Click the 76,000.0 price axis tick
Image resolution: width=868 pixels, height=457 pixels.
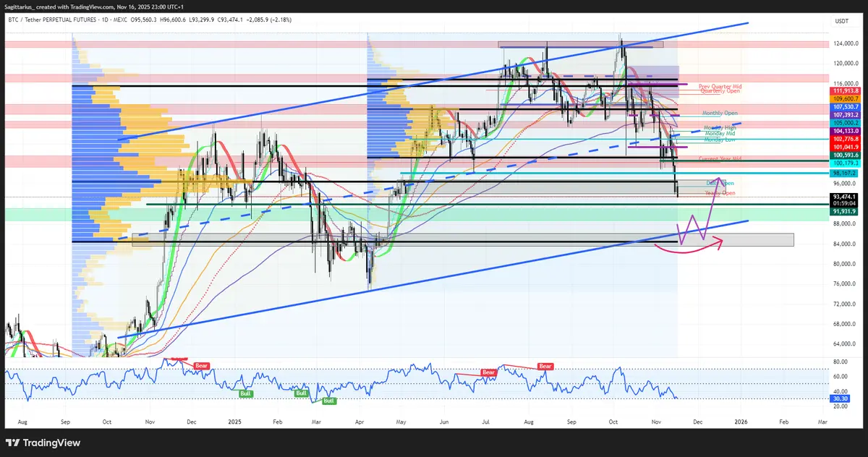pos(846,283)
